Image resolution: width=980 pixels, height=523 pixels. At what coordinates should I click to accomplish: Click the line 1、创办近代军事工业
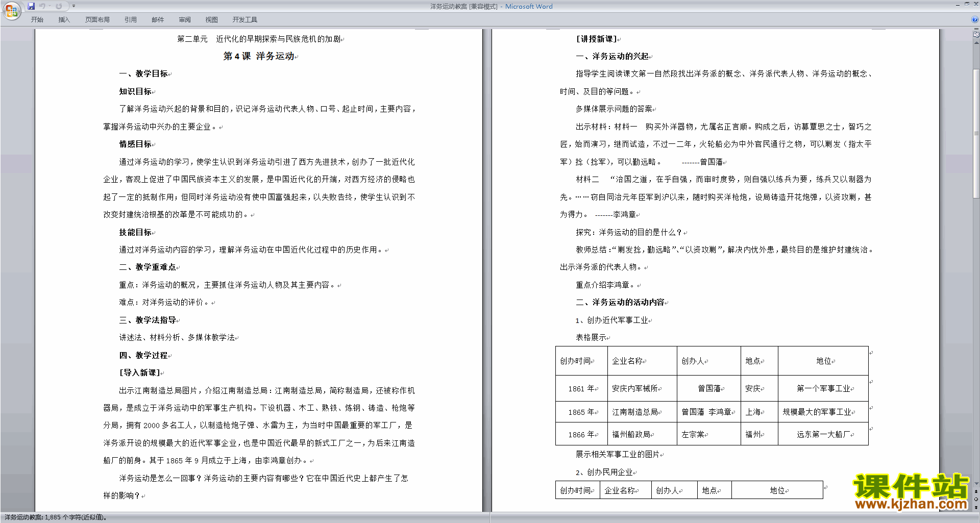click(x=611, y=320)
